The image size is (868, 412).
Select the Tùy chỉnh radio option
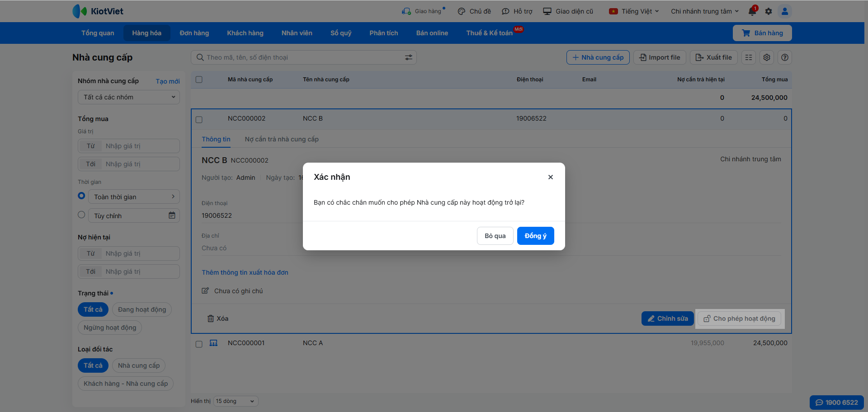point(81,215)
